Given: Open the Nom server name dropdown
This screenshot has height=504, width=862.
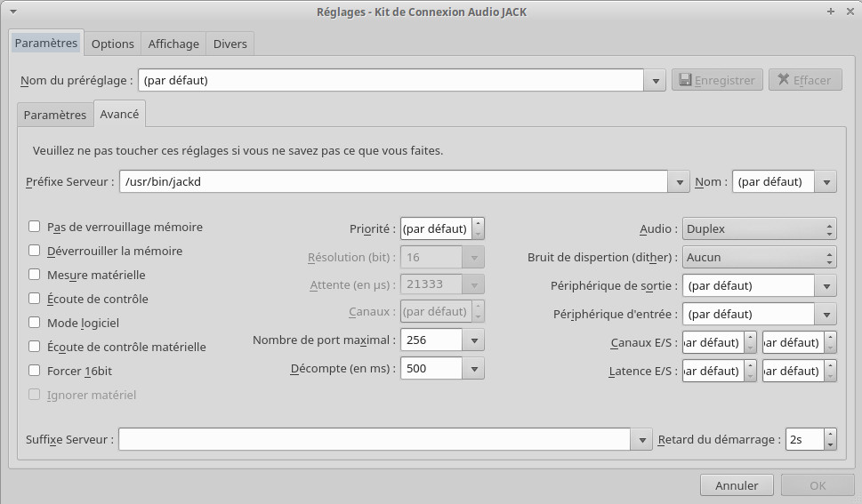Looking at the screenshot, I should click(826, 182).
